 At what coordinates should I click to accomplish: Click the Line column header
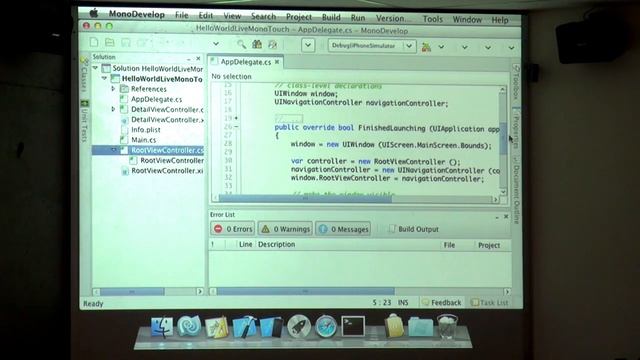pyautogui.click(x=246, y=244)
